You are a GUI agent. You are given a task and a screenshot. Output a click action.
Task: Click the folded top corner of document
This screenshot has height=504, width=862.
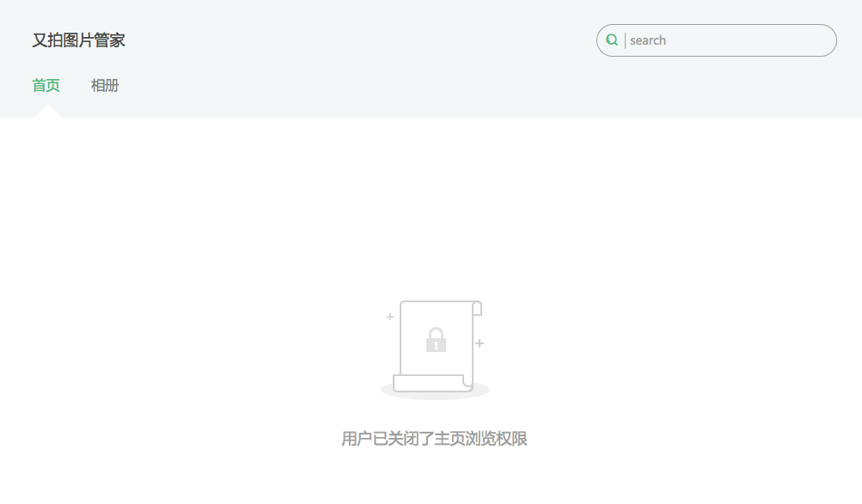(477, 308)
